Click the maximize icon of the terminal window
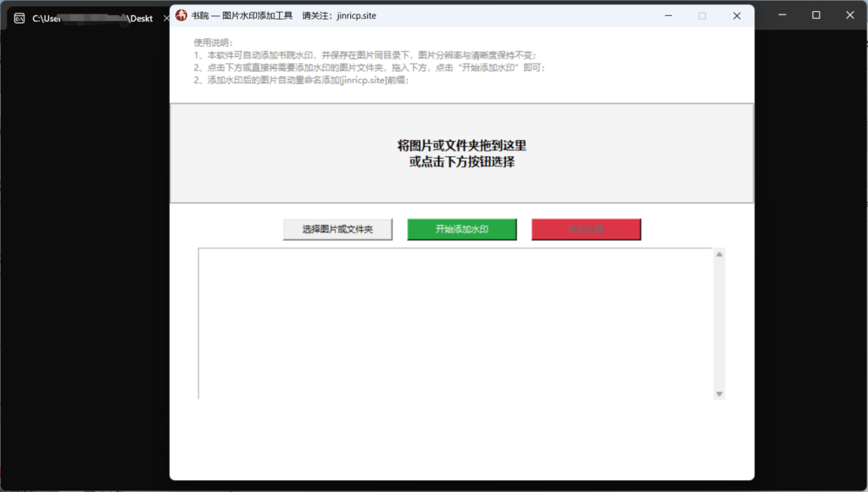 [815, 14]
